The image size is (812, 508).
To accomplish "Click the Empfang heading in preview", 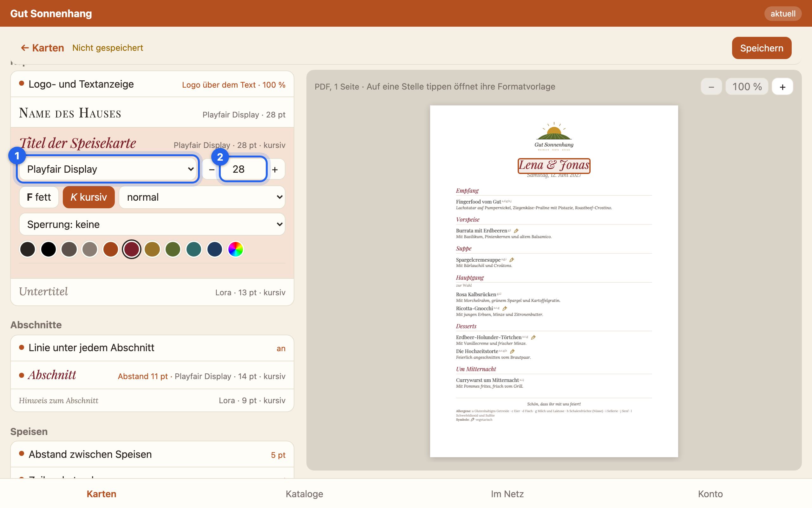I will click(467, 191).
